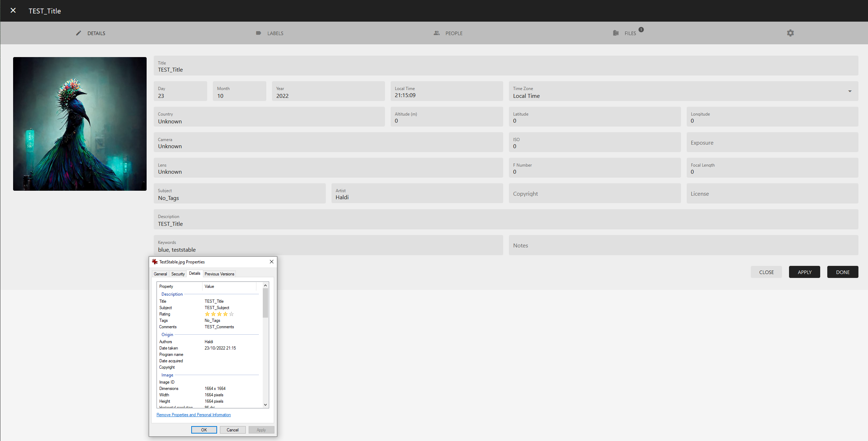Set rating to five stars

(x=231, y=314)
